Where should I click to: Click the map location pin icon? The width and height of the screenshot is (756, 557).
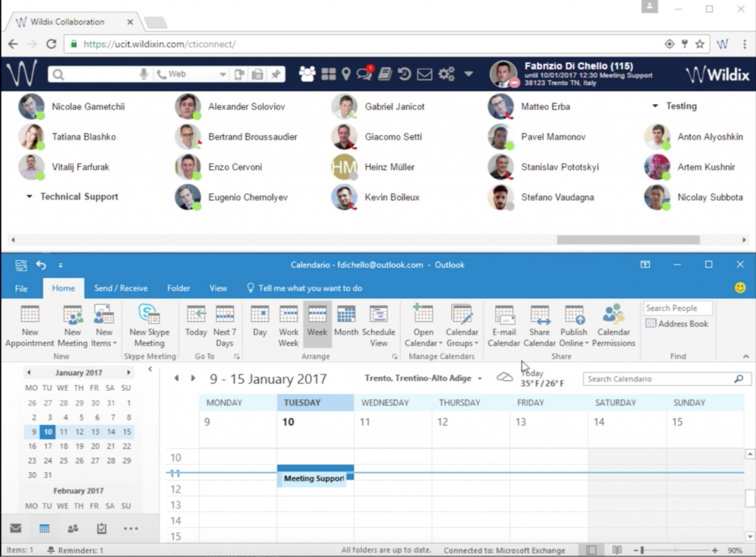click(x=346, y=74)
